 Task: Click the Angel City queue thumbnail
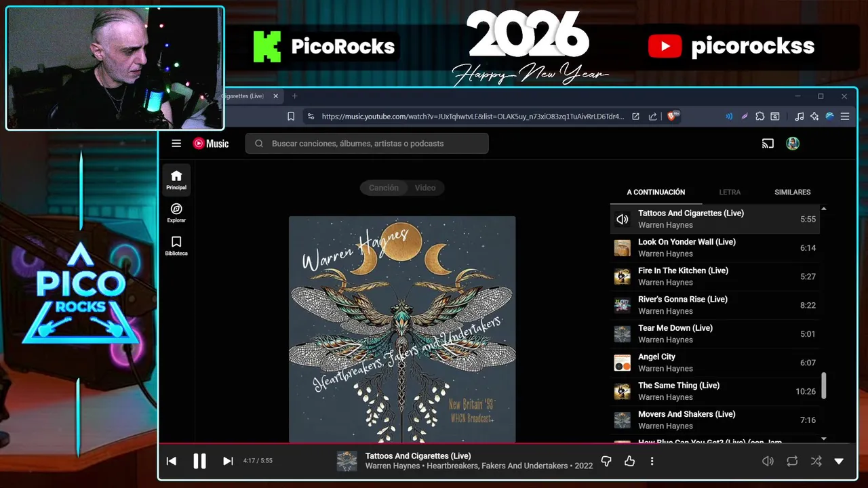pos(622,363)
